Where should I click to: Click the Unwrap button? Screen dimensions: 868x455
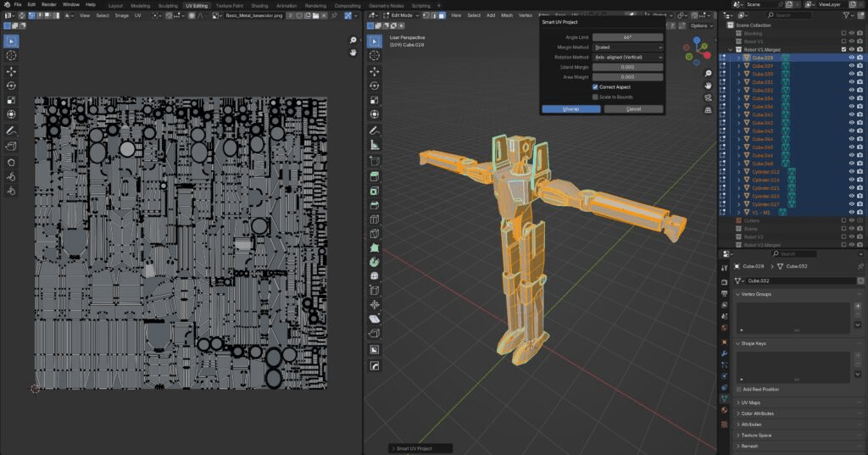pyautogui.click(x=570, y=109)
